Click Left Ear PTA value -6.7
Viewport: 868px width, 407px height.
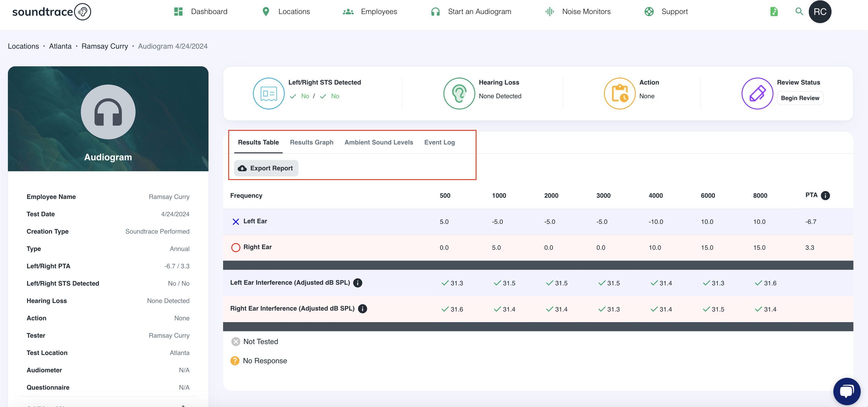point(811,222)
